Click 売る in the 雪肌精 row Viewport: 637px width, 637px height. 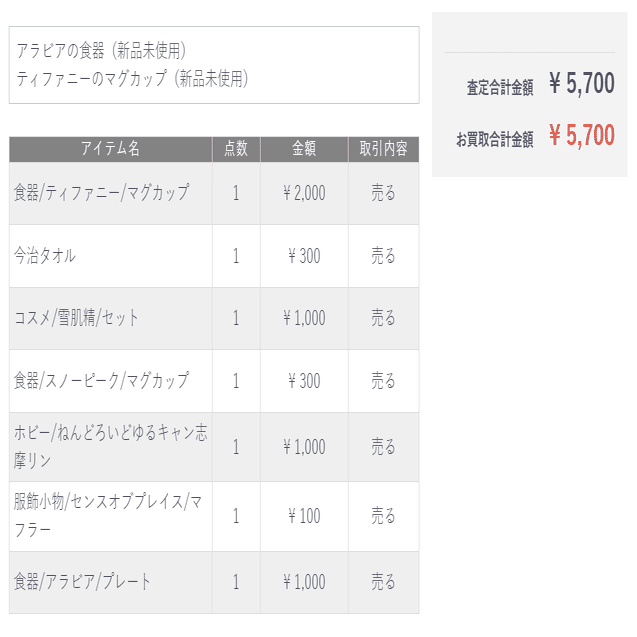(x=383, y=318)
